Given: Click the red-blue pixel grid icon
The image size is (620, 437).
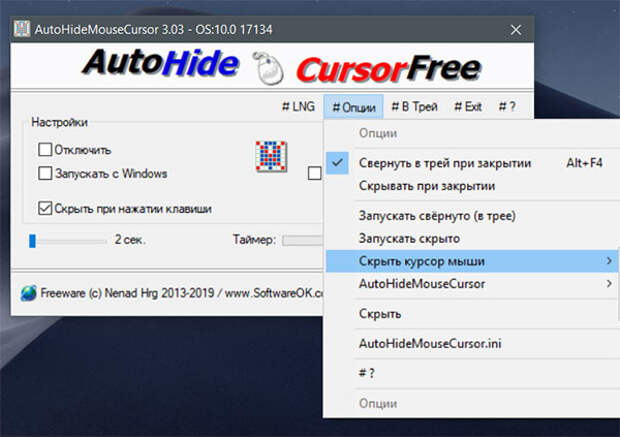Looking at the screenshot, I should pyautogui.click(x=271, y=156).
